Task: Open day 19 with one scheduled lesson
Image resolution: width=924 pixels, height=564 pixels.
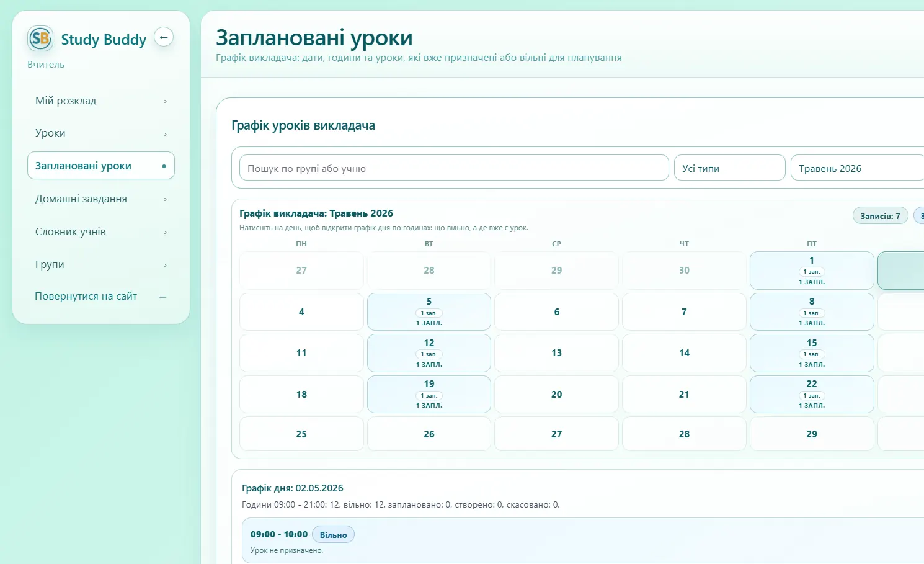Action: [429, 394]
